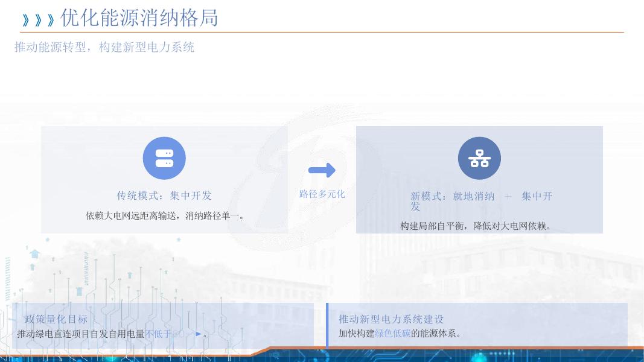Select the text 依赖大电网远距离输送
Image resolution: width=644 pixels, height=362 pixels.
tap(130, 214)
